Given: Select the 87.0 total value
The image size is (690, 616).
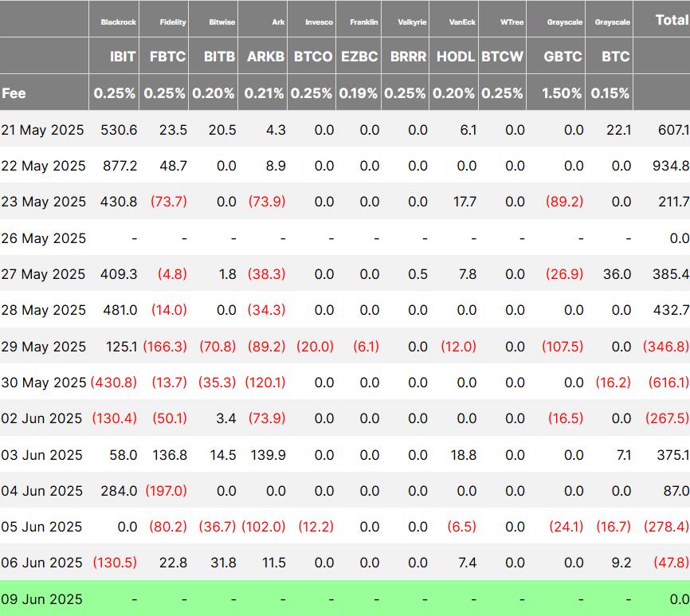Looking at the screenshot, I should coord(676,491).
